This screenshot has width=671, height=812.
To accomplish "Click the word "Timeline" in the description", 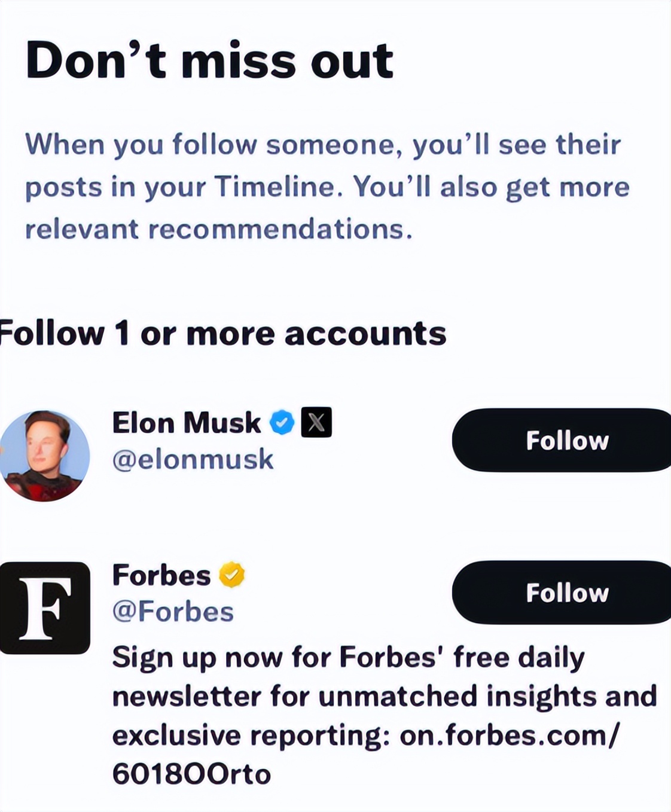I will tap(278, 187).
